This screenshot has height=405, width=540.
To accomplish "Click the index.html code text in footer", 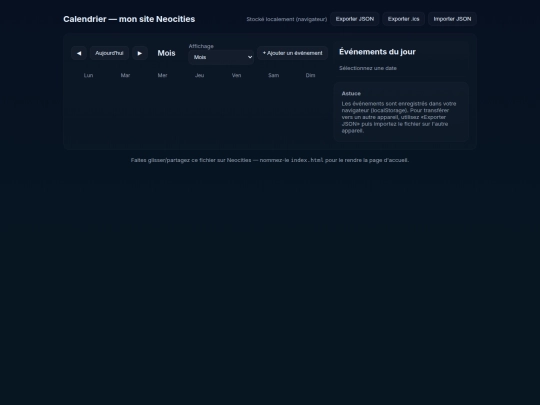I will coord(307,160).
